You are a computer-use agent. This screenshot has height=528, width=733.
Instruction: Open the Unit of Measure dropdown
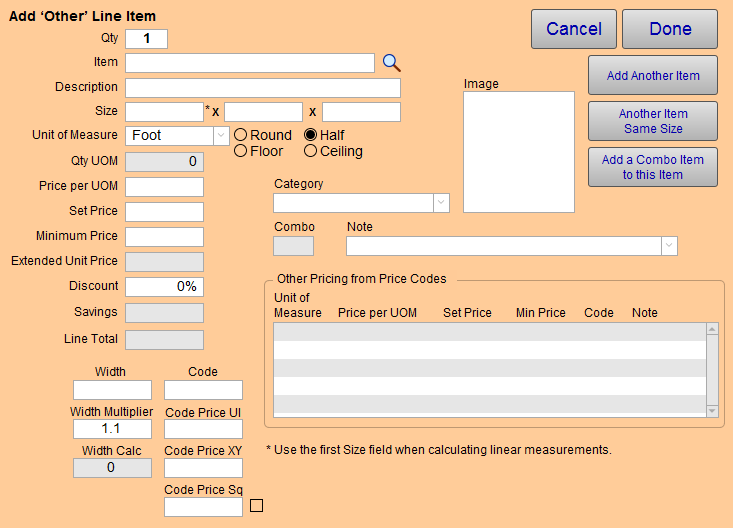pyautogui.click(x=221, y=135)
